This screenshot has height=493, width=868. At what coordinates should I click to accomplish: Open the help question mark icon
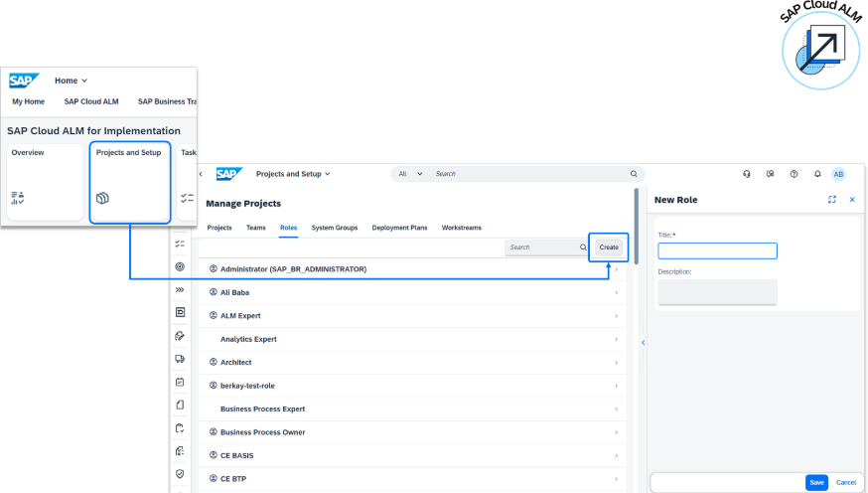[794, 174]
